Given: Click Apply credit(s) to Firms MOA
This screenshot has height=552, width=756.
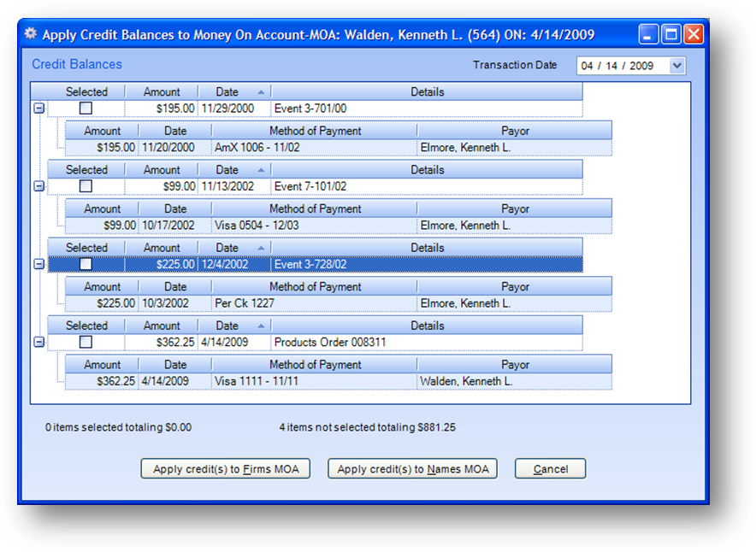Looking at the screenshot, I should 226,468.
